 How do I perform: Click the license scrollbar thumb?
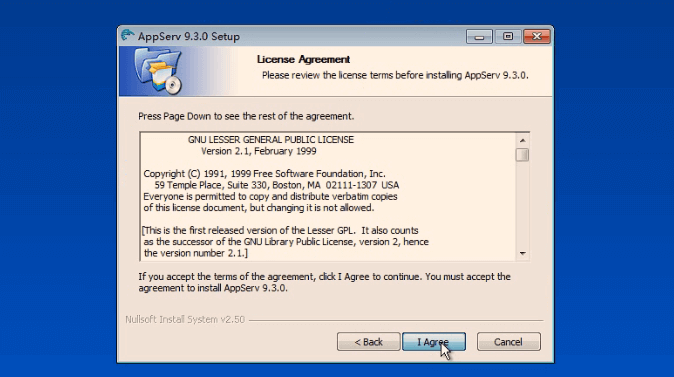click(x=522, y=155)
